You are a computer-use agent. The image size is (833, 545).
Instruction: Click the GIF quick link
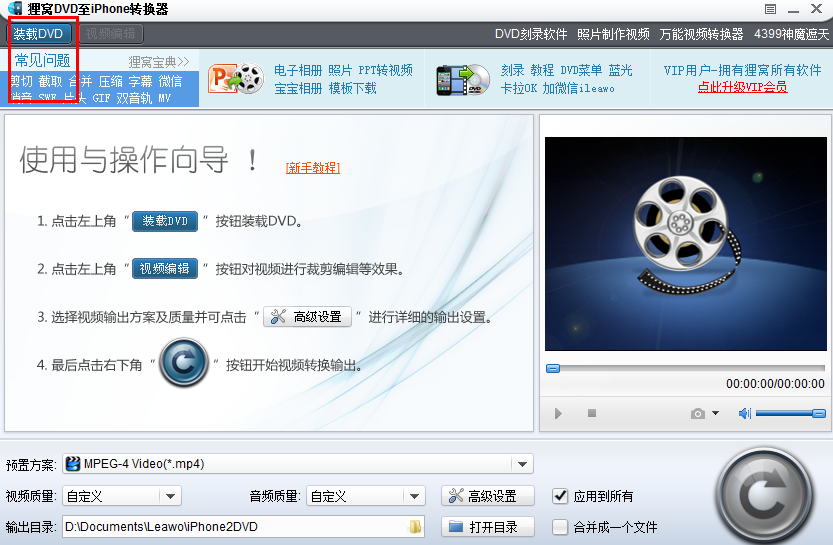tap(101, 98)
